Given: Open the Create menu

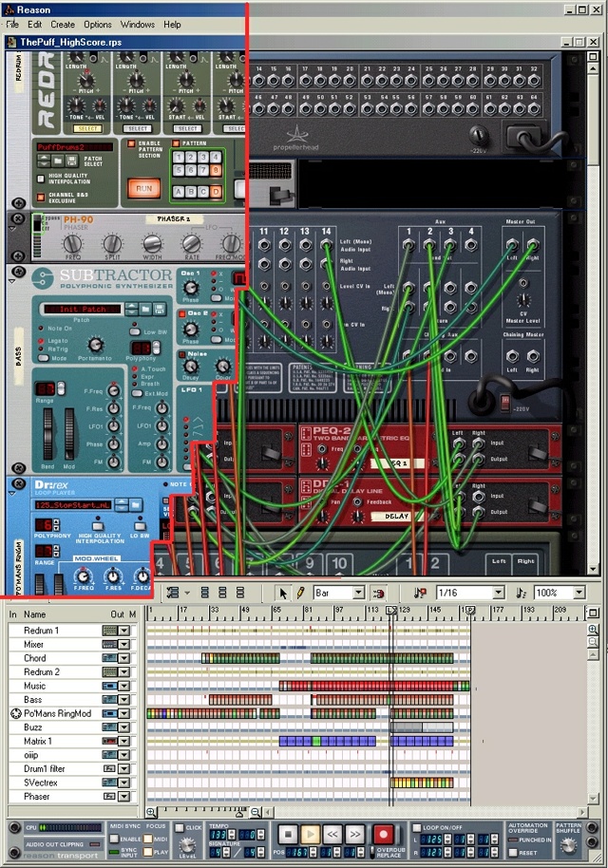Looking at the screenshot, I should coord(63,25).
